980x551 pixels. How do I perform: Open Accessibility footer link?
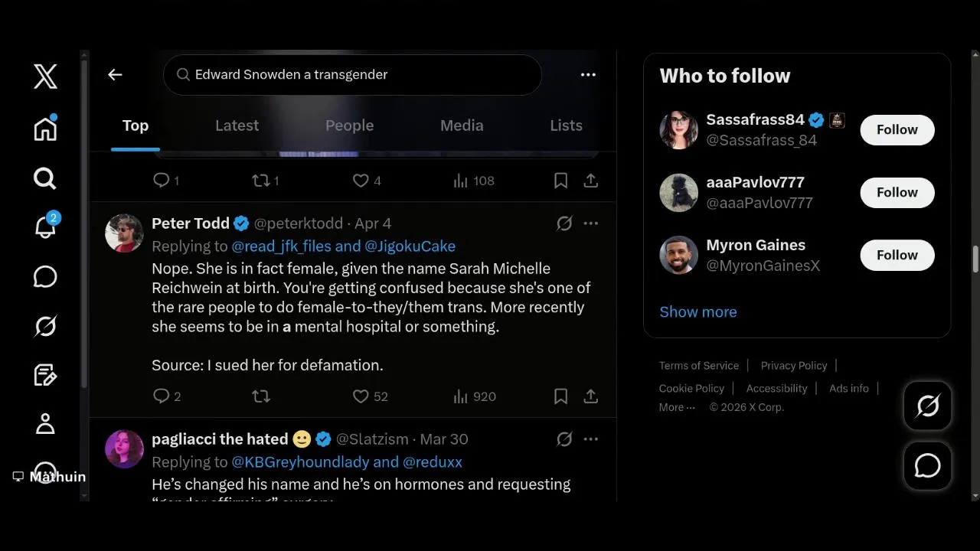[x=776, y=389]
